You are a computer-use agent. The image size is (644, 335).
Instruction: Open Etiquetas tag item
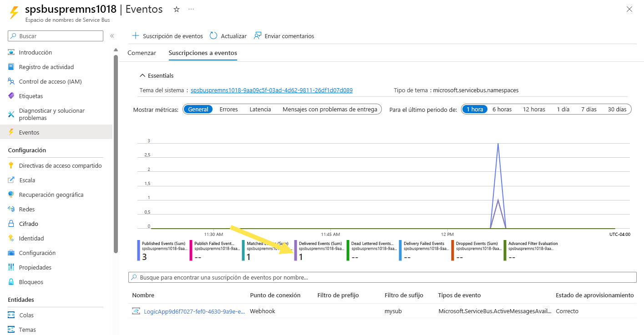(x=31, y=96)
